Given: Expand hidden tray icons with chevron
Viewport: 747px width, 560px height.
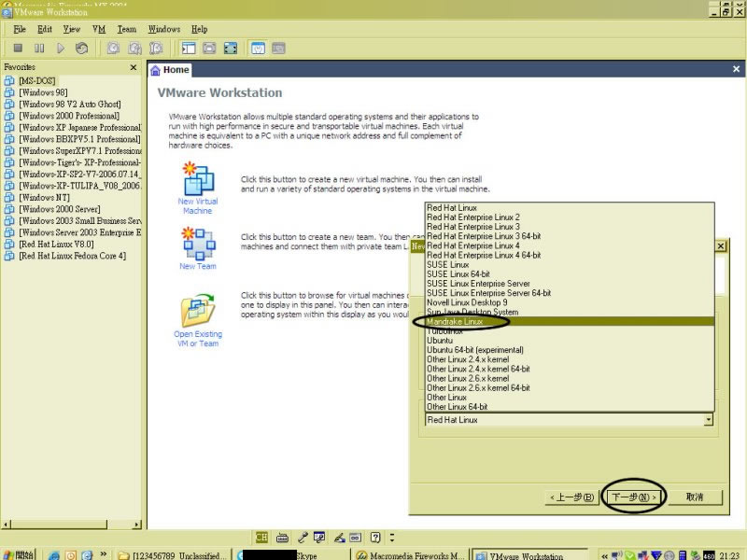Looking at the screenshot, I should coord(604,555).
